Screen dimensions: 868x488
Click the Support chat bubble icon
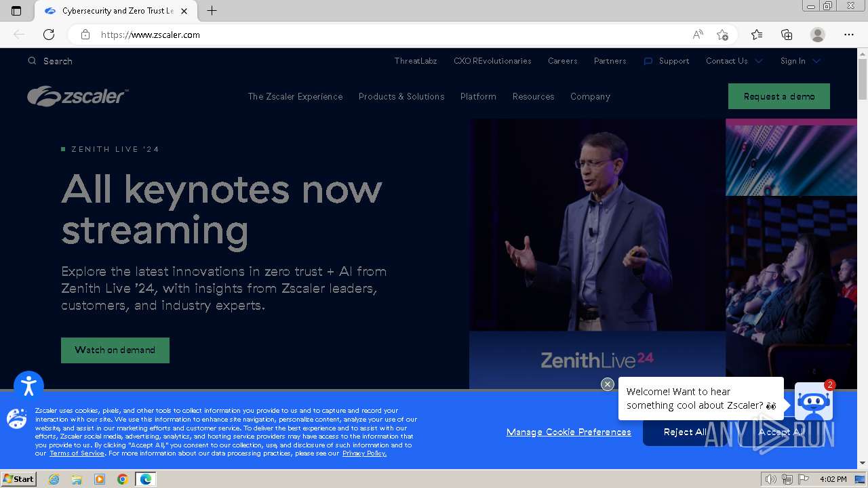point(648,61)
